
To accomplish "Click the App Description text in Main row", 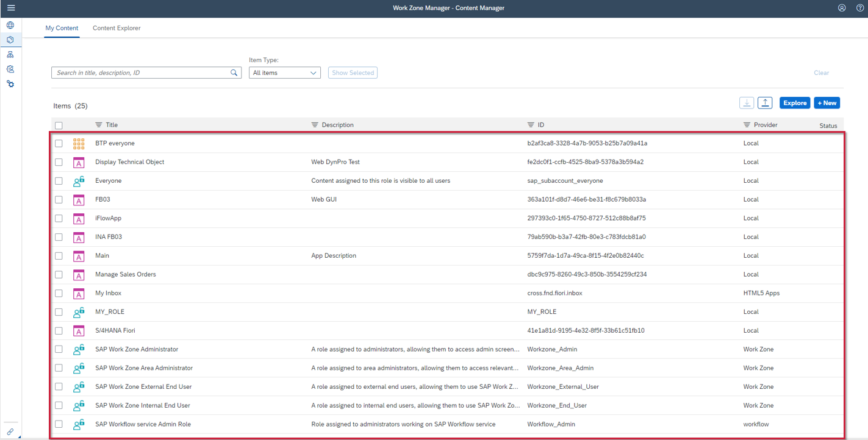I will coord(334,256).
